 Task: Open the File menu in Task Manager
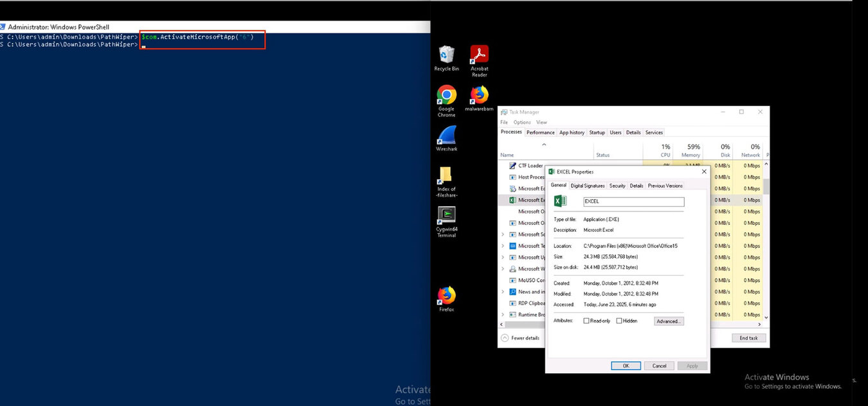[x=504, y=122]
